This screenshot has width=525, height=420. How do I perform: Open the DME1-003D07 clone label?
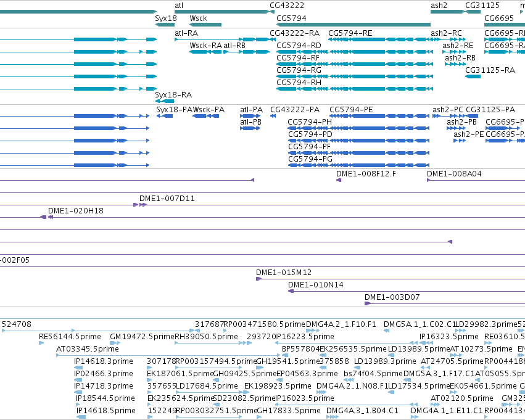point(392,297)
